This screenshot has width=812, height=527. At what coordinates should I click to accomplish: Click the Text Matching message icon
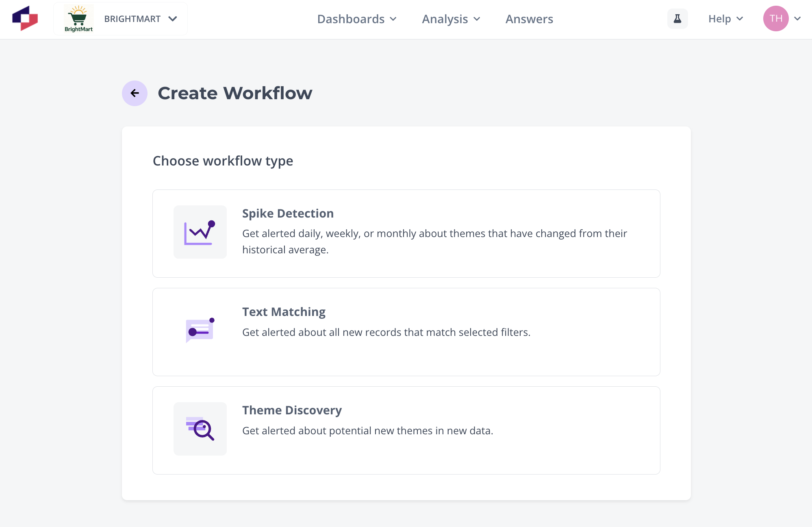(x=200, y=330)
